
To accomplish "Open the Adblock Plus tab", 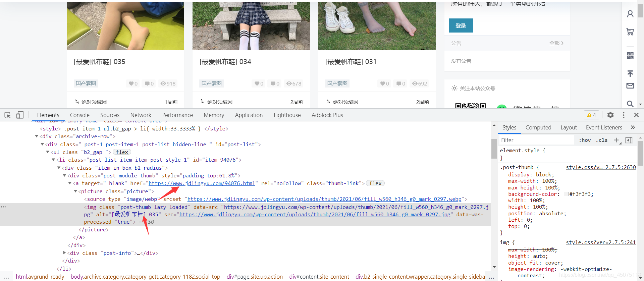I will [327, 115].
